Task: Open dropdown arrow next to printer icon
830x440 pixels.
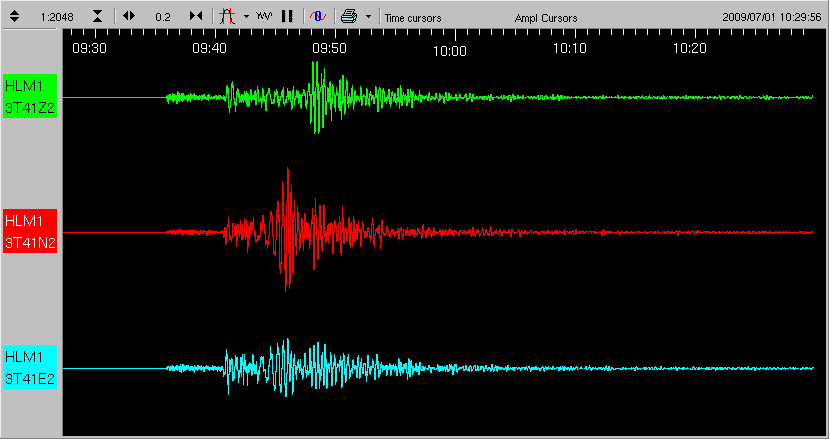Action: pos(368,17)
